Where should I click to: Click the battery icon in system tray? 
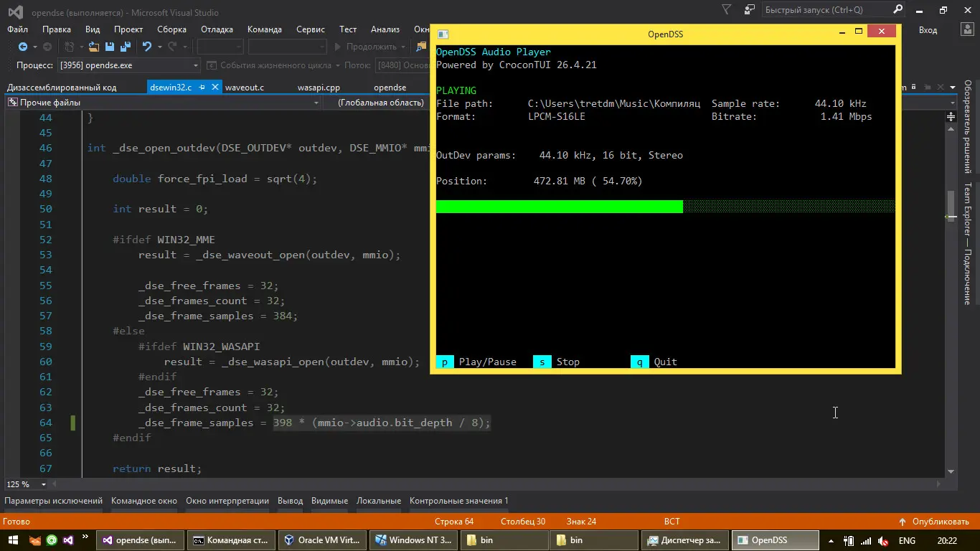click(849, 541)
